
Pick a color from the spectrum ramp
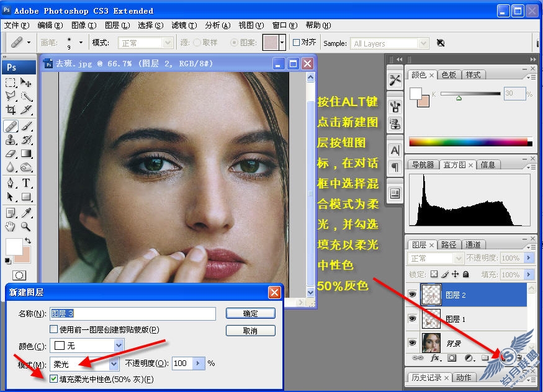(470, 142)
